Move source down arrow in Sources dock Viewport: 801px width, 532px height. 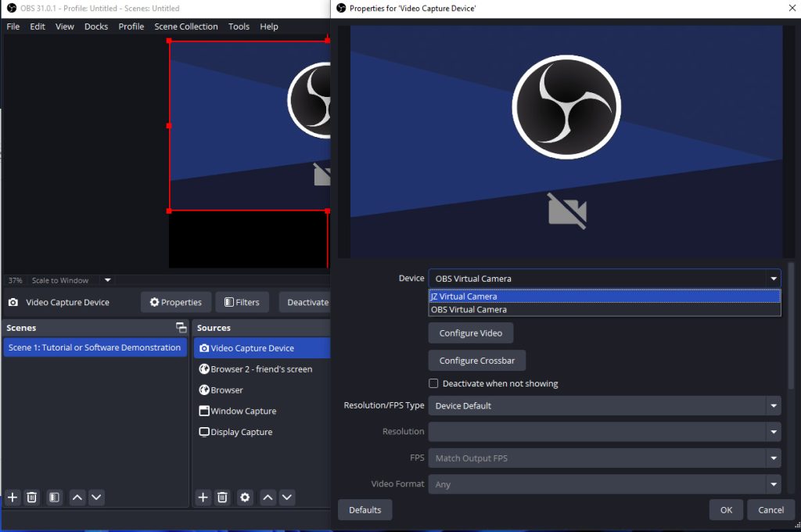[287, 498]
